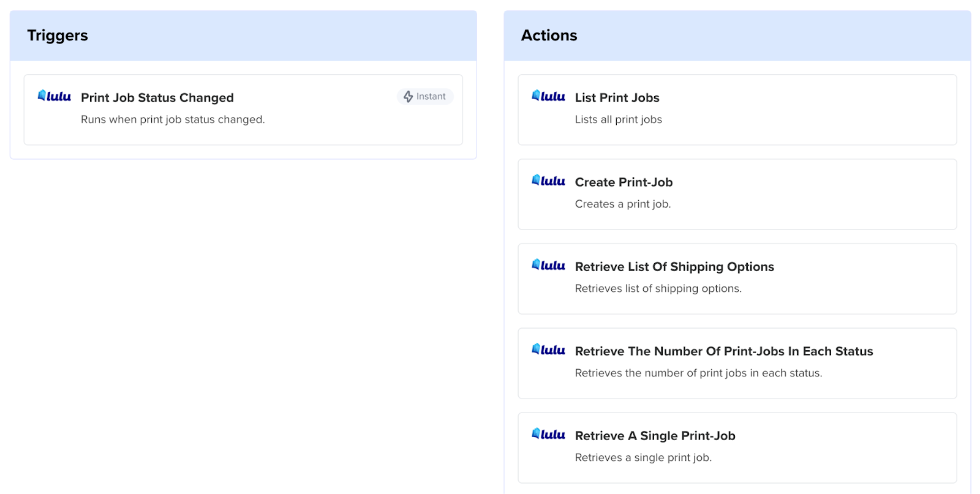Open Retrieve The Number Of Print-Jobs In Each Status
The width and height of the screenshot is (980, 494).
724,351
